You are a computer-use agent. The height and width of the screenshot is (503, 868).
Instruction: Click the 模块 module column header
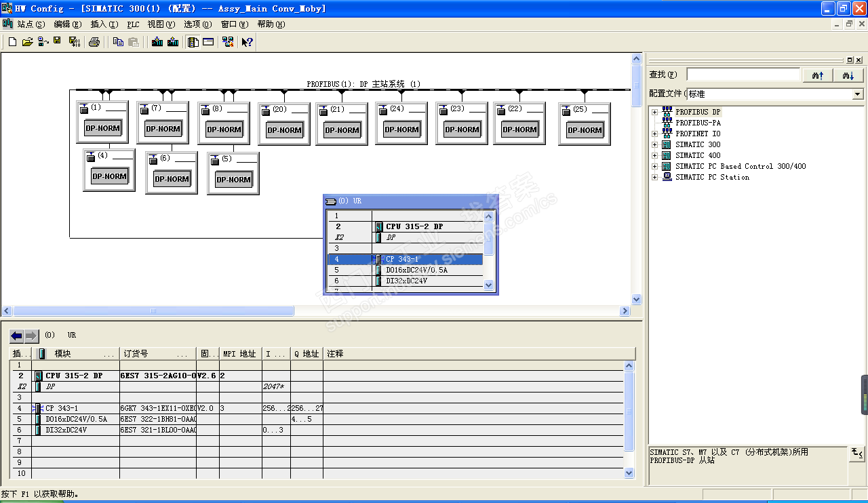[x=75, y=354]
